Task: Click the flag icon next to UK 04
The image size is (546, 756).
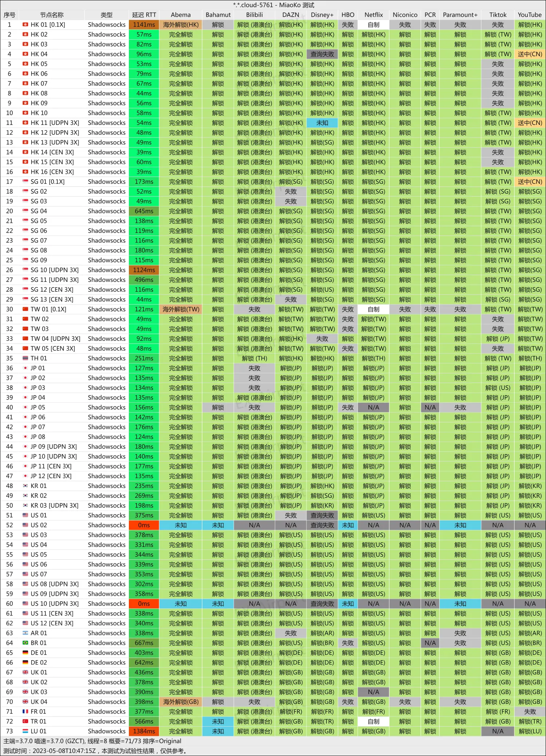Action: [25, 702]
